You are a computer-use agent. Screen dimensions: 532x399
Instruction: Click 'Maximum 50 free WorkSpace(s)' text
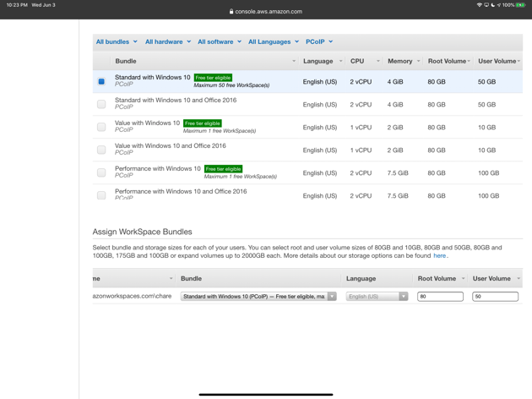pyautogui.click(x=231, y=85)
